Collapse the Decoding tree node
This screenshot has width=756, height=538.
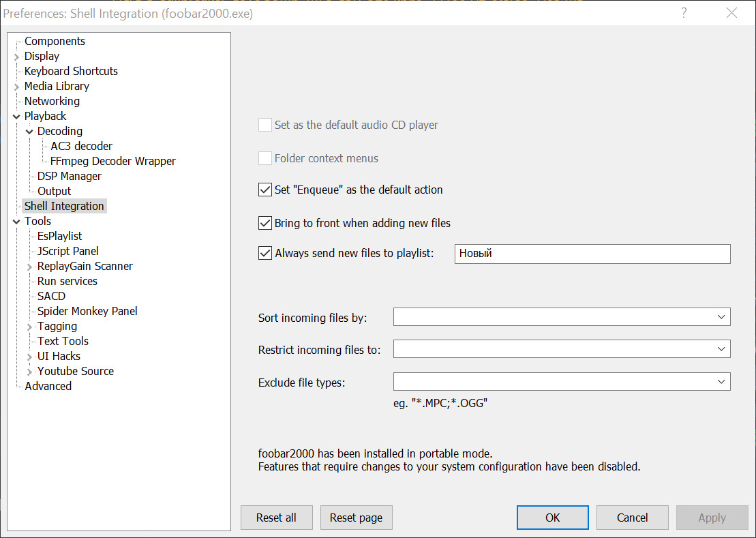coord(29,132)
